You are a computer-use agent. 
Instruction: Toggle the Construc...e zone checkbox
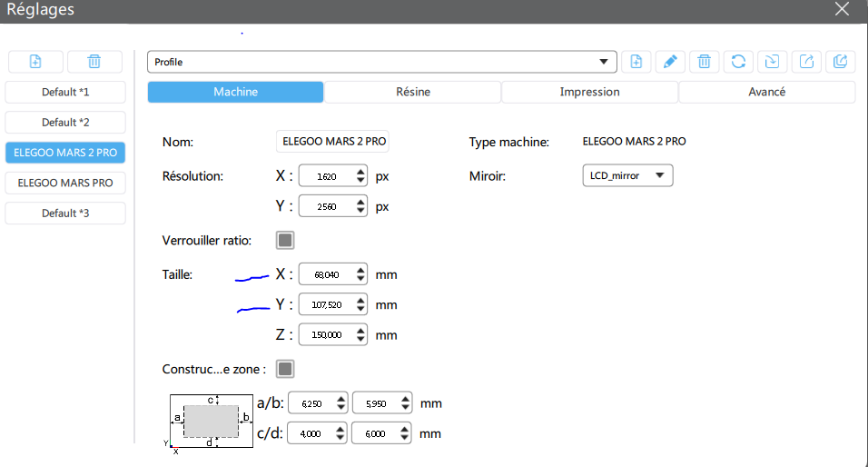[285, 369]
